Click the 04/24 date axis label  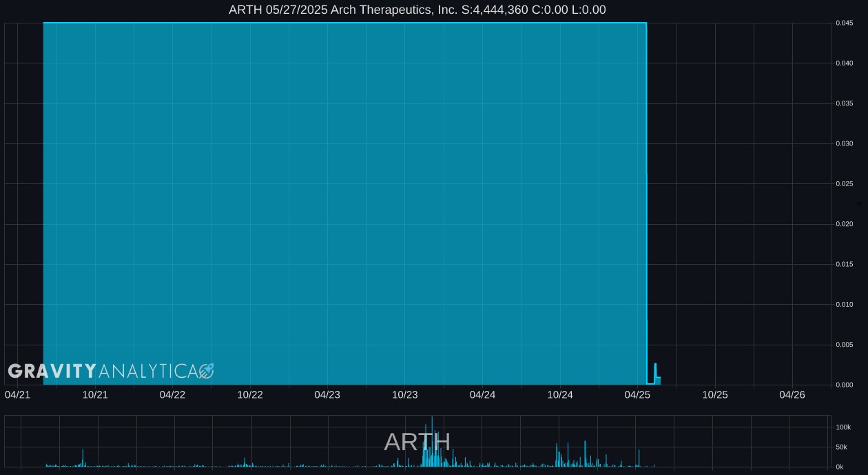[x=482, y=394]
